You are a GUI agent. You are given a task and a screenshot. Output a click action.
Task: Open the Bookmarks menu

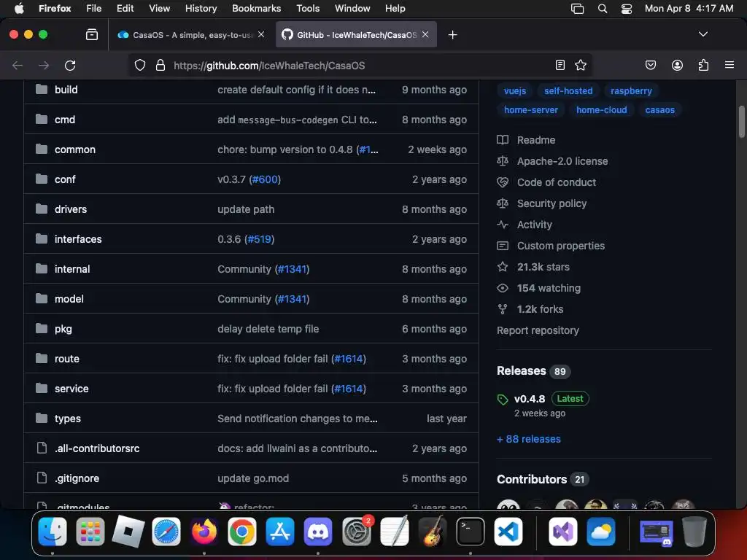click(256, 9)
